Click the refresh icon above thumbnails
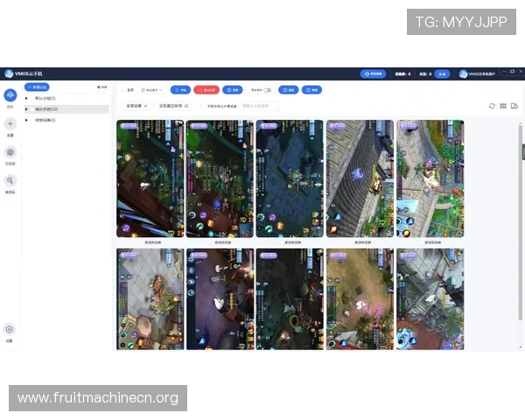Screen dimensions: 525x420 point(492,106)
